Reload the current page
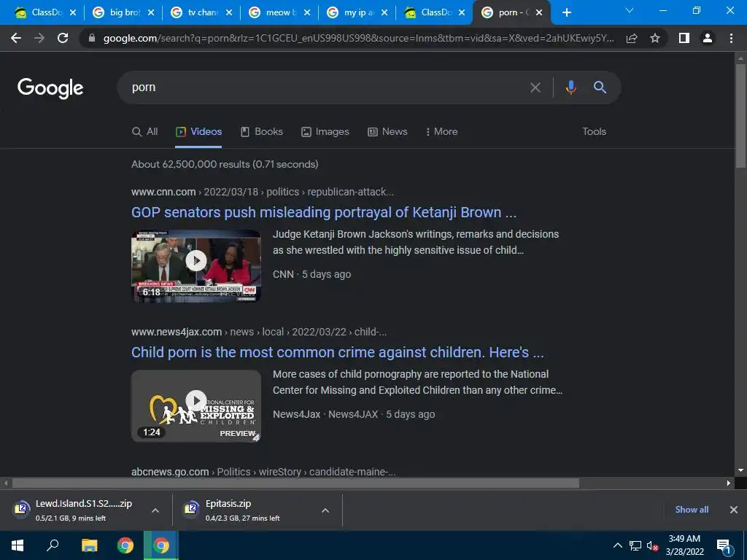Viewport: 747px width, 560px height. coord(63,38)
